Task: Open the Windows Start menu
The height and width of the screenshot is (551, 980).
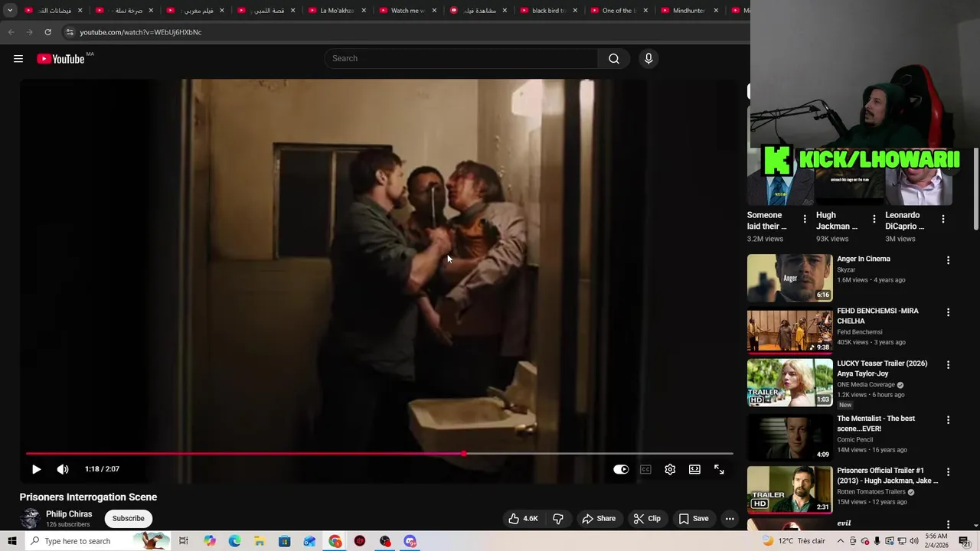Action: [x=11, y=541]
